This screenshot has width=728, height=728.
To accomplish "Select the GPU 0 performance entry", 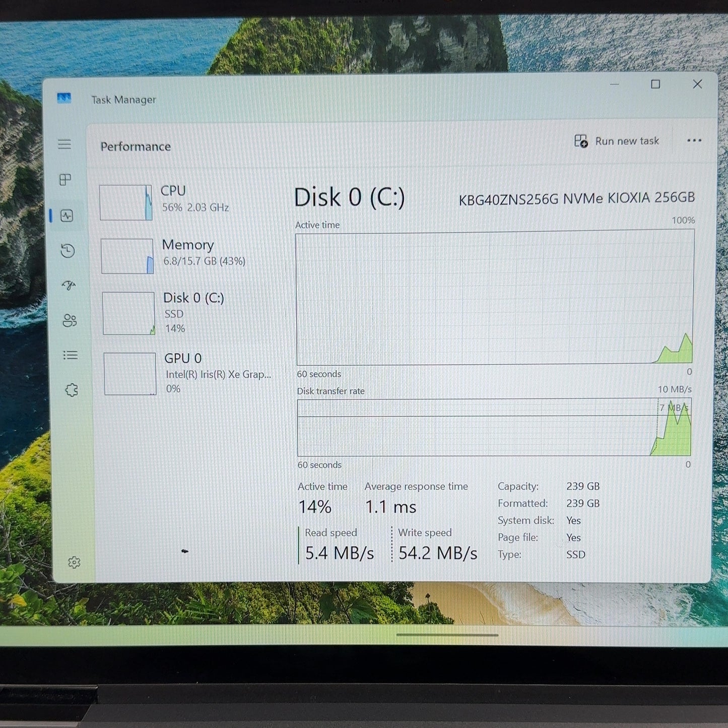I will tap(192, 373).
